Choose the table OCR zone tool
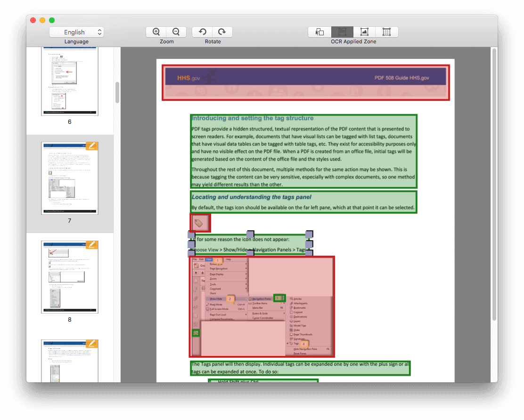 pos(387,32)
